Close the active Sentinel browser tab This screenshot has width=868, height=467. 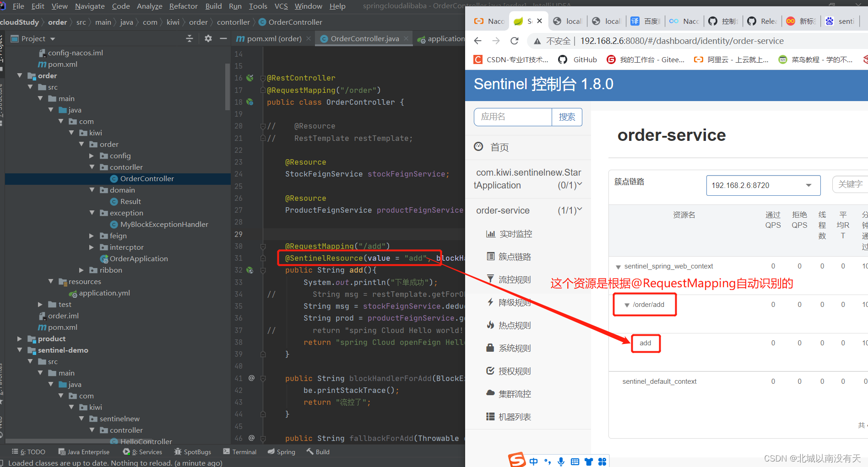(x=540, y=21)
